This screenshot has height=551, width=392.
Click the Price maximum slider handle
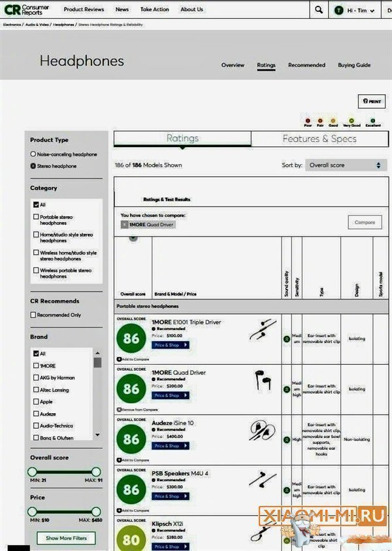coord(96,512)
